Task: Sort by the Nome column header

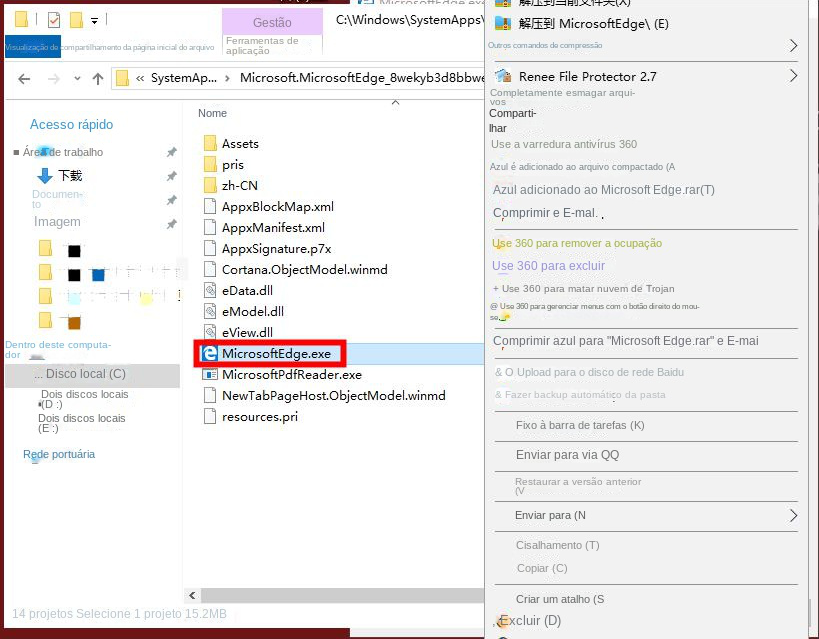Action: pos(212,113)
